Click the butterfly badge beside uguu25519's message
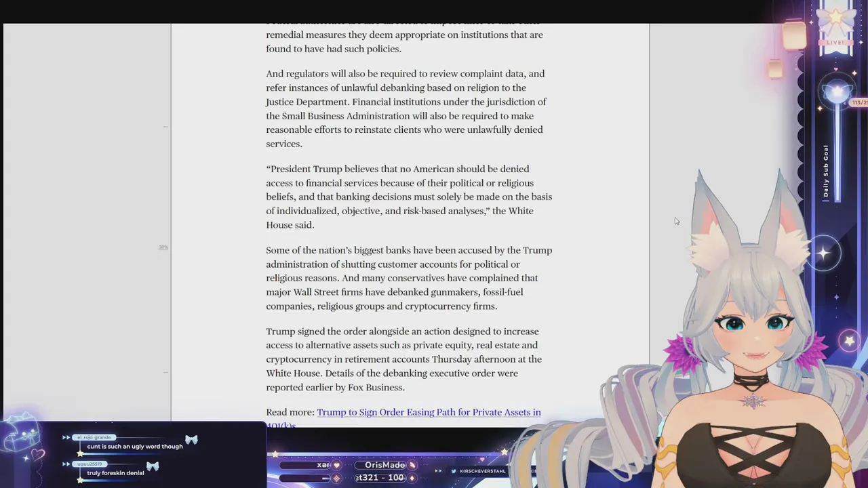868x488 pixels. click(153, 466)
